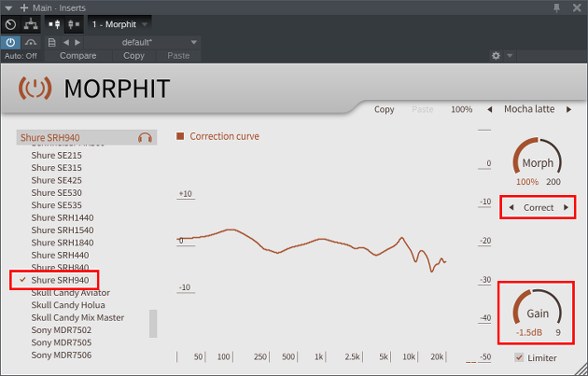Expand dropdown arrow next to the gear
Image resolution: width=588 pixels, height=376 pixels.
(510, 56)
